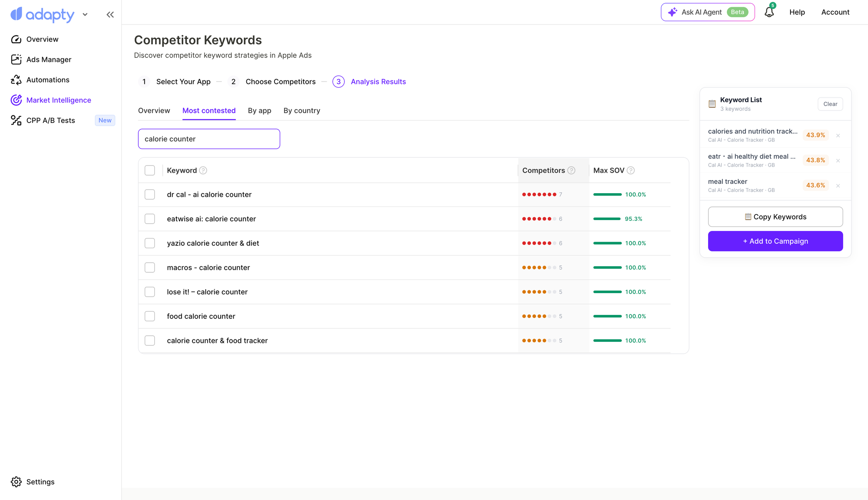Click the SOV bar for food calorie counter
Screen dimensions: 868x500
[608, 316]
